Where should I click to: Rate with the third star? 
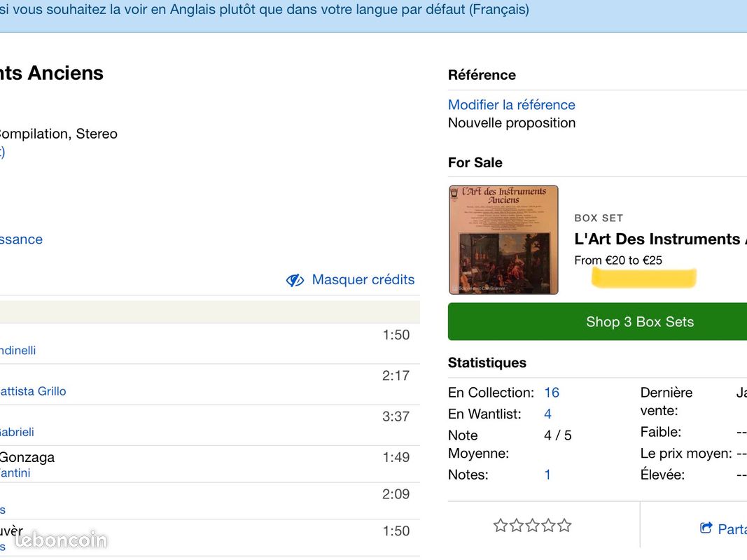[x=533, y=526]
